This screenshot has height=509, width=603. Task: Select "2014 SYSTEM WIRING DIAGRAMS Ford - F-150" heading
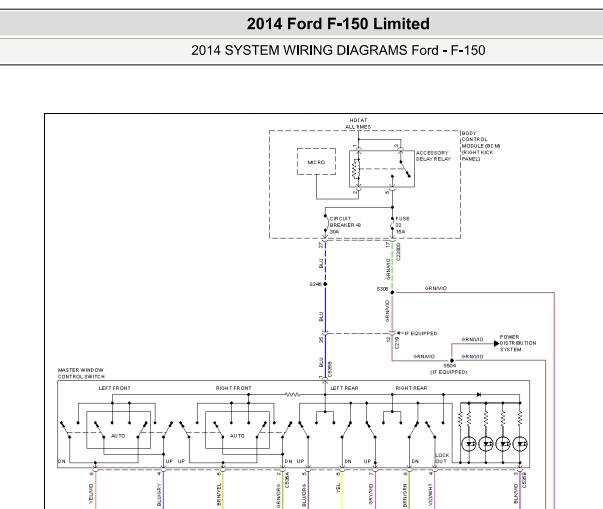click(x=338, y=50)
